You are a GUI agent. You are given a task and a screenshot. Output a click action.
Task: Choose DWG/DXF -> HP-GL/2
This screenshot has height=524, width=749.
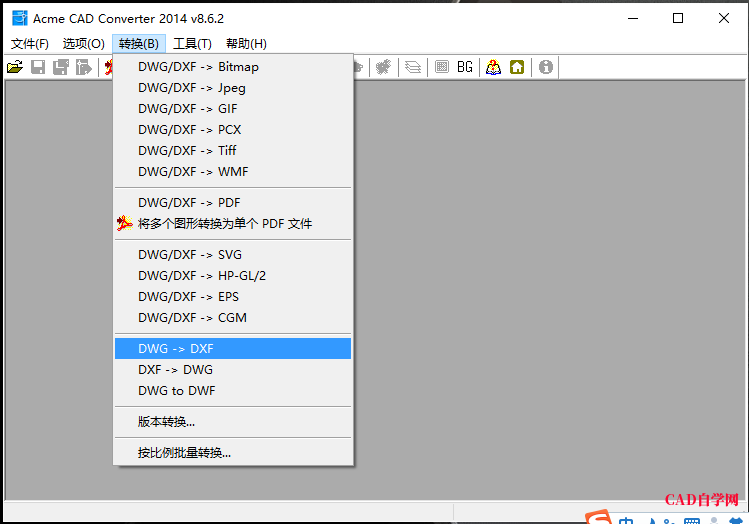pos(233,276)
